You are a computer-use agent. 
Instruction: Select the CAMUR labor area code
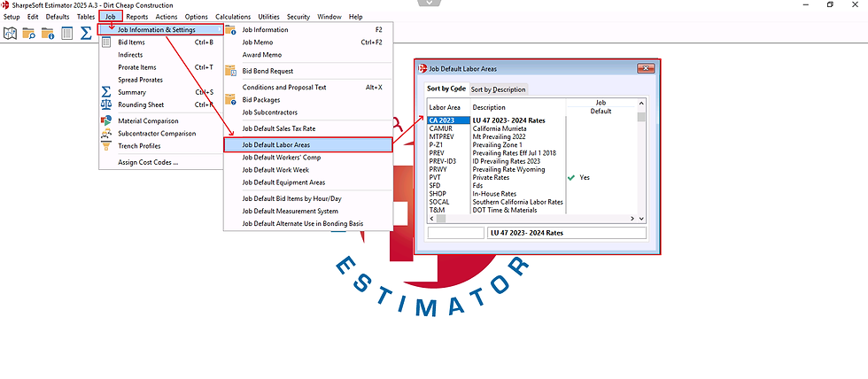click(x=441, y=128)
